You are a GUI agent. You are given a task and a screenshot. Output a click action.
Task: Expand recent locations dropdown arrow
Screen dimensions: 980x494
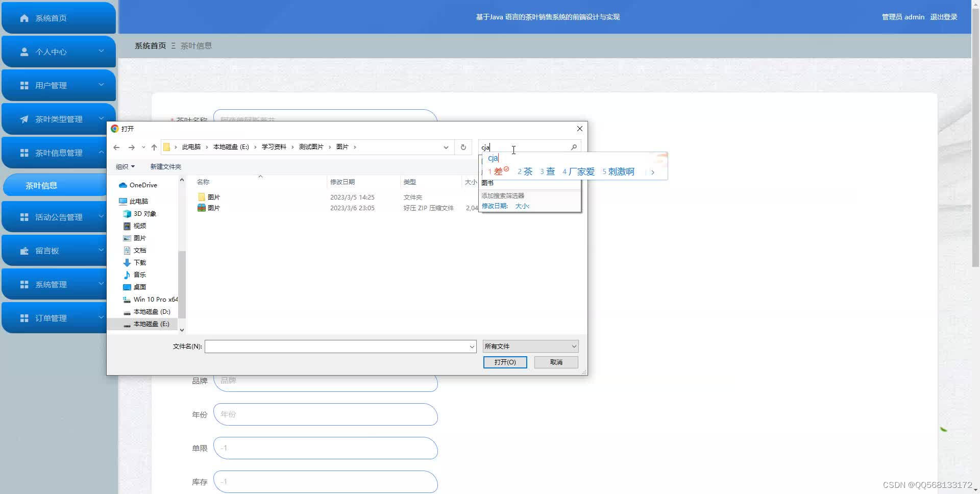(143, 147)
